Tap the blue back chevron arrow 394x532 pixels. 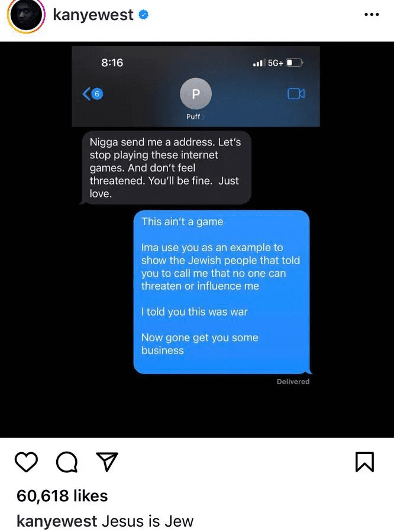coord(86,93)
